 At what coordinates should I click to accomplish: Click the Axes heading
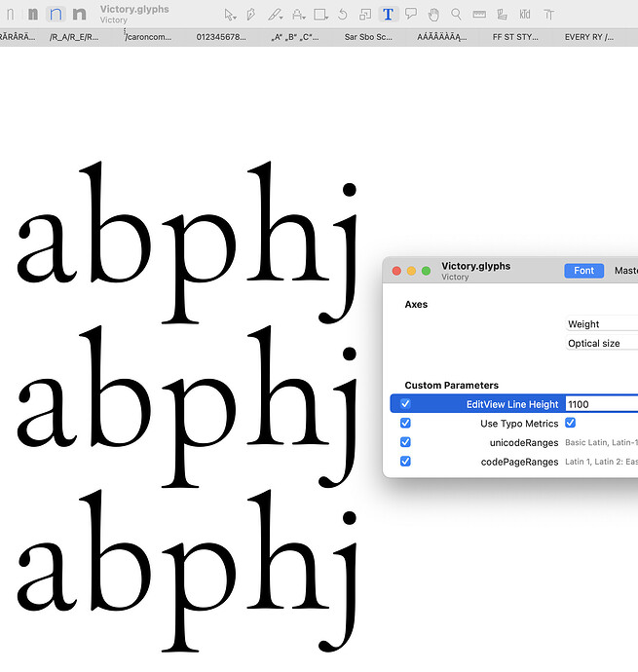[x=416, y=304]
